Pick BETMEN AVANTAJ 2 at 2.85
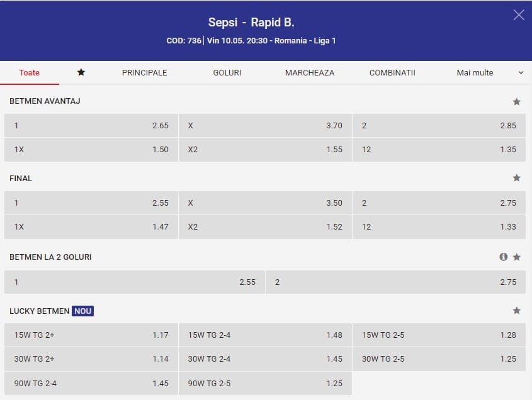Image resolution: width=532 pixels, height=400 pixels. [439, 126]
